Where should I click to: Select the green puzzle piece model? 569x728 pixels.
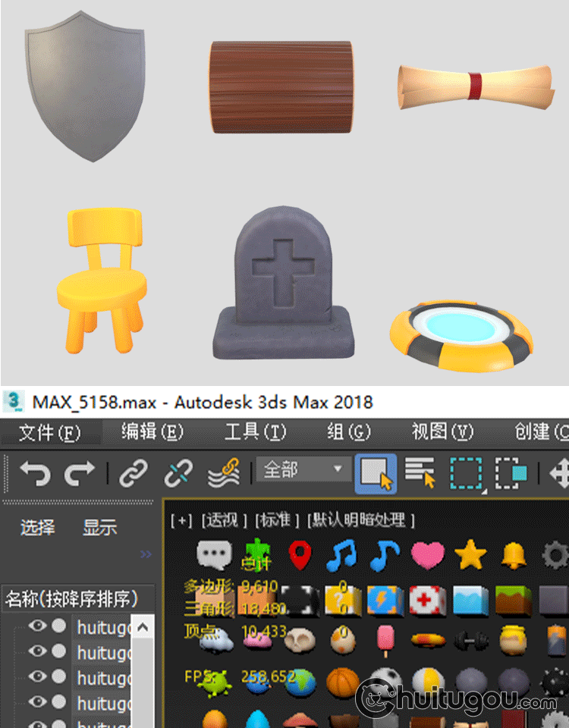pyautogui.click(x=257, y=554)
